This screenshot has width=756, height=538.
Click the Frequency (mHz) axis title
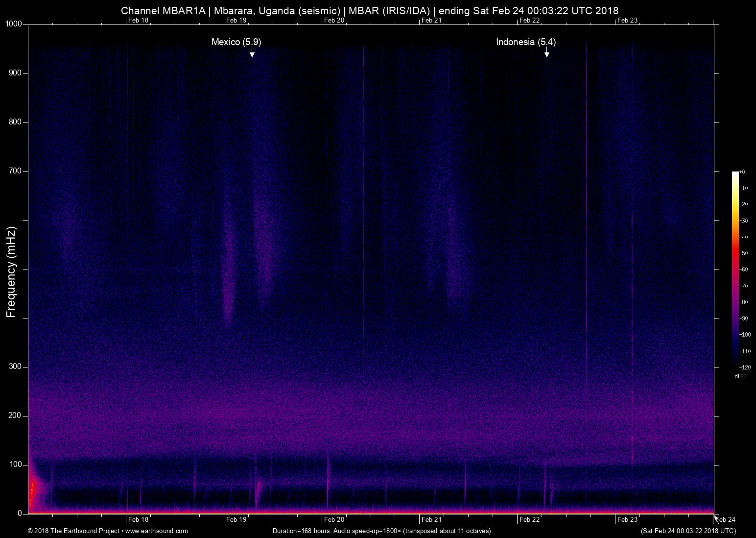tap(11, 272)
